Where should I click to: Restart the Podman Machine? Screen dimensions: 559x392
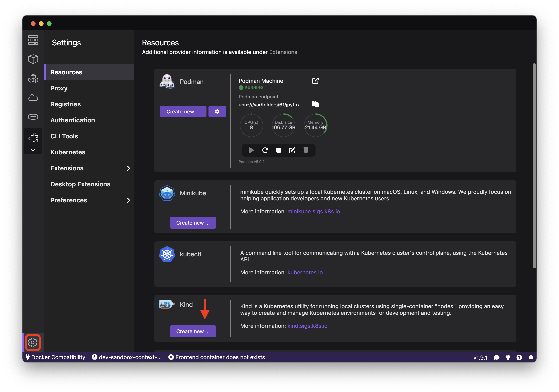tap(265, 150)
